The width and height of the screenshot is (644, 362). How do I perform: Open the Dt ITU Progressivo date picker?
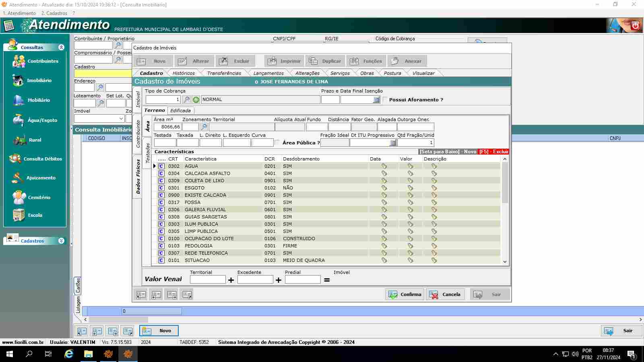tap(393, 143)
